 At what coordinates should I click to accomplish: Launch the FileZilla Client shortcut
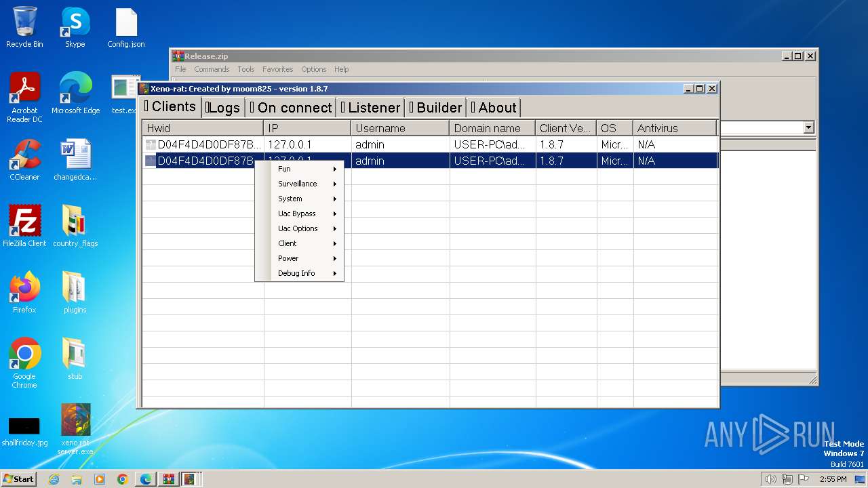coord(24,226)
